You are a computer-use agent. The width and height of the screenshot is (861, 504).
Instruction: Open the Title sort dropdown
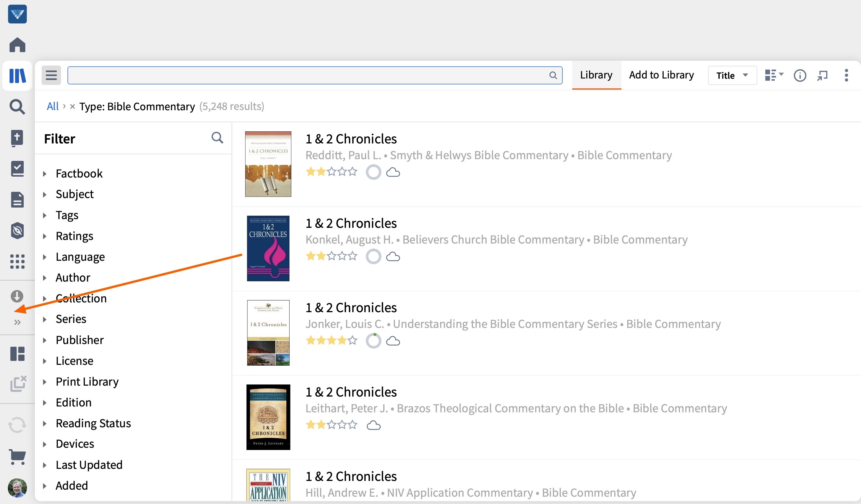click(x=731, y=75)
